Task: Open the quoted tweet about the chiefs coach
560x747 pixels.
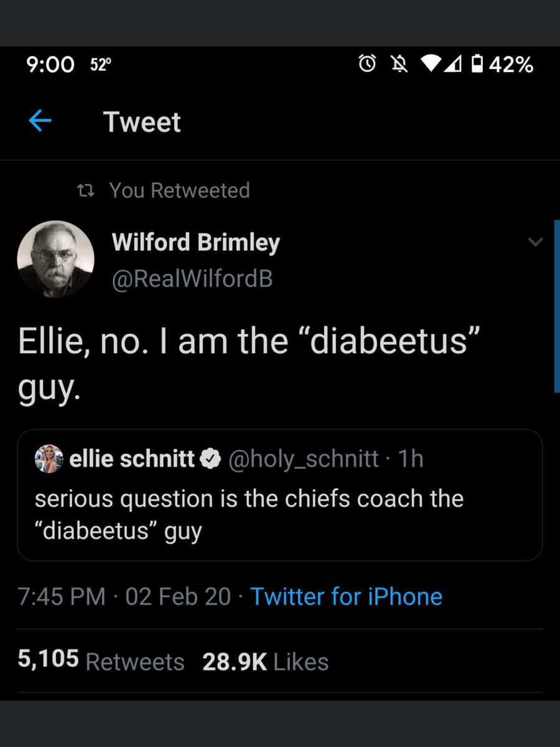Action: pyautogui.click(x=279, y=496)
